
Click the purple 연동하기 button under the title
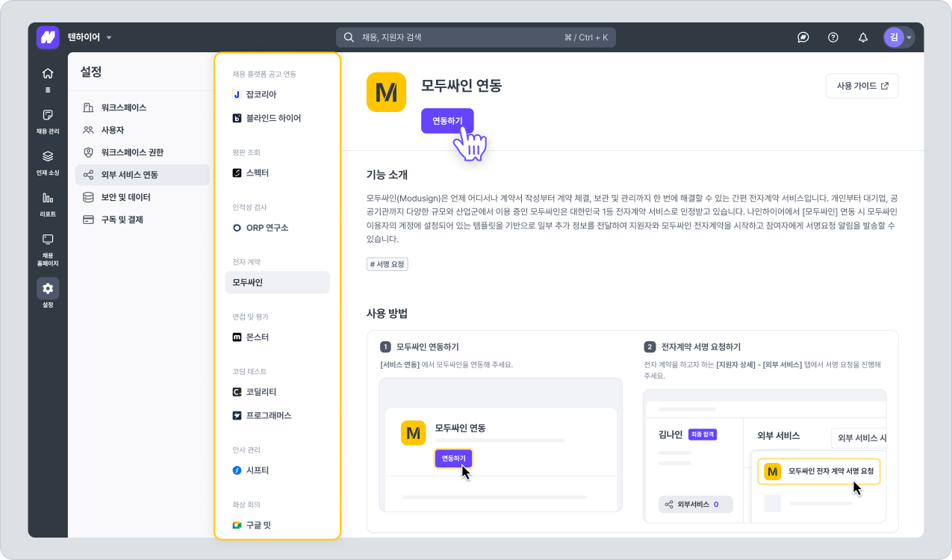pyautogui.click(x=447, y=121)
